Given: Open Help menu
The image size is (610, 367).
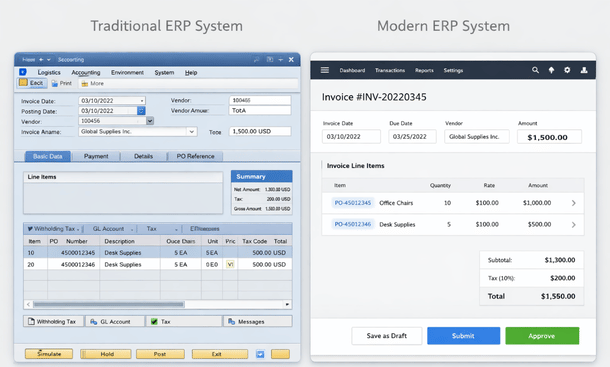Looking at the screenshot, I should click(x=191, y=72).
